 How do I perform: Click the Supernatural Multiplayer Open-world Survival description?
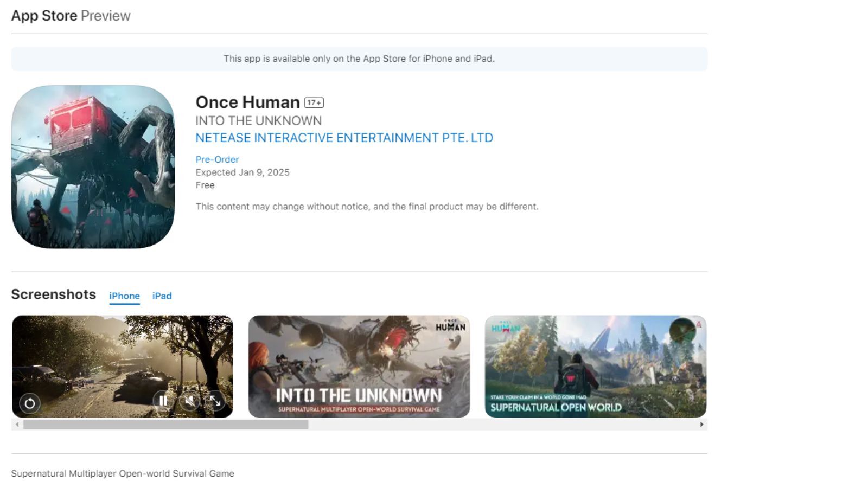pos(123,473)
